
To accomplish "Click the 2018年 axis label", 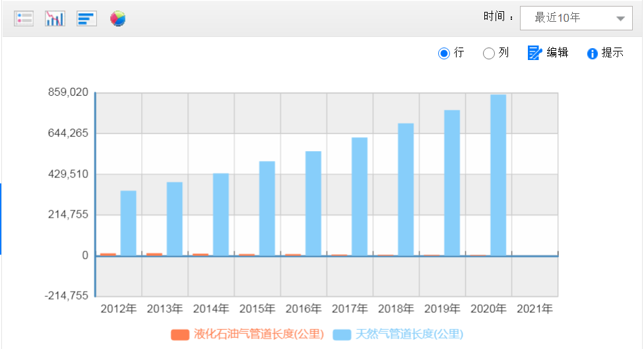I will pyautogui.click(x=396, y=309).
